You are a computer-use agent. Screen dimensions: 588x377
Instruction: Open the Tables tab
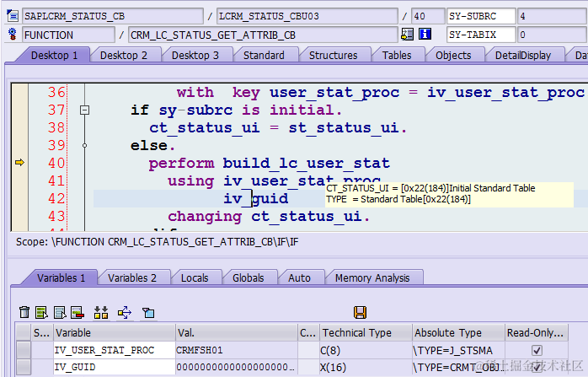tap(397, 56)
